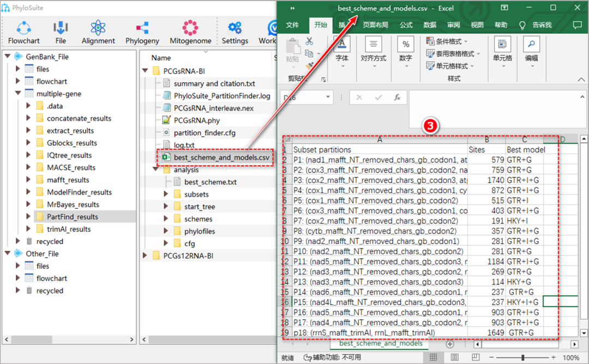Image resolution: width=589 pixels, height=364 pixels.
Task: Switch to Excel page layout view icon
Action: [x=454, y=357]
